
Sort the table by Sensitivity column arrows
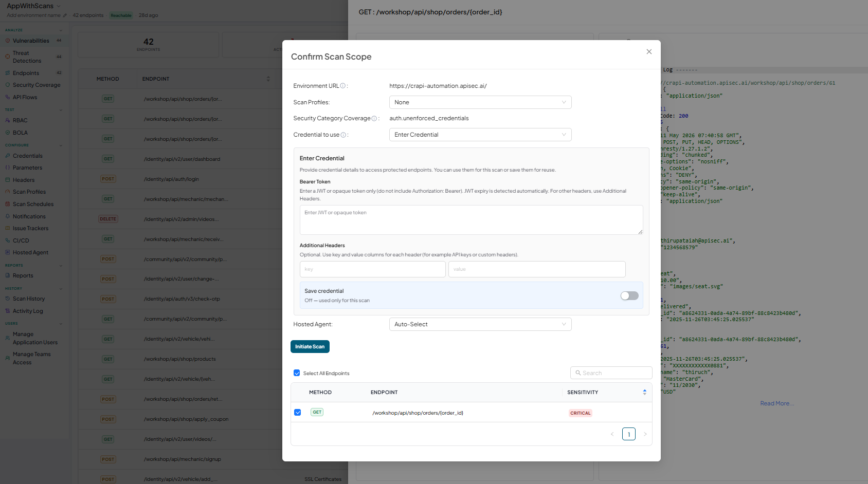point(644,392)
